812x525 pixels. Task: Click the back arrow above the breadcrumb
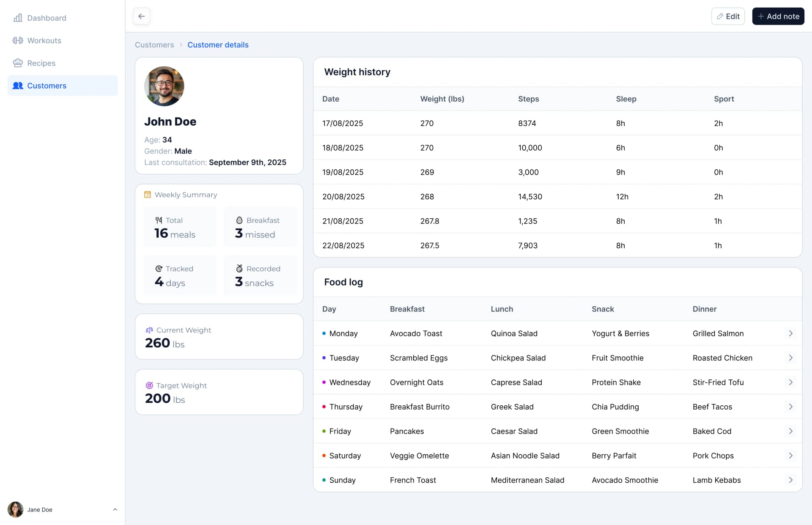[x=141, y=16]
